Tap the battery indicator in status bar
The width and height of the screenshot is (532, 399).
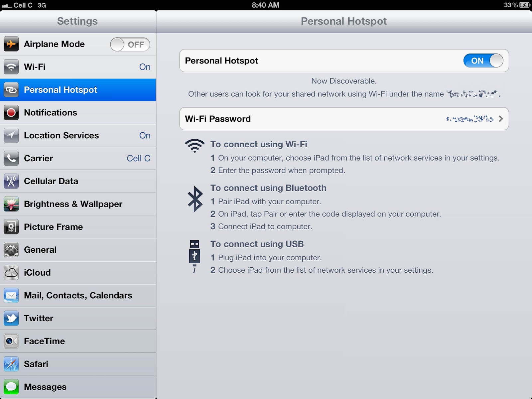pyautogui.click(x=525, y=5)
